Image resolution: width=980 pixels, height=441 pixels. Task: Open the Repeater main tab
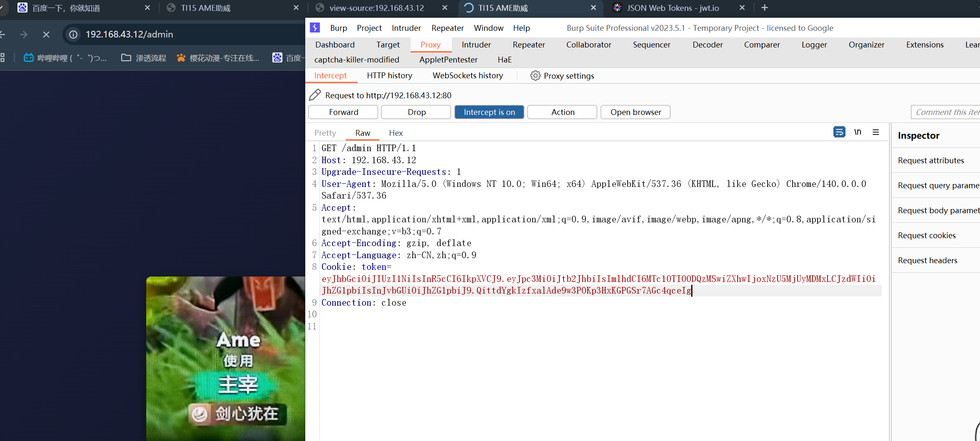[x=529, y=45]
